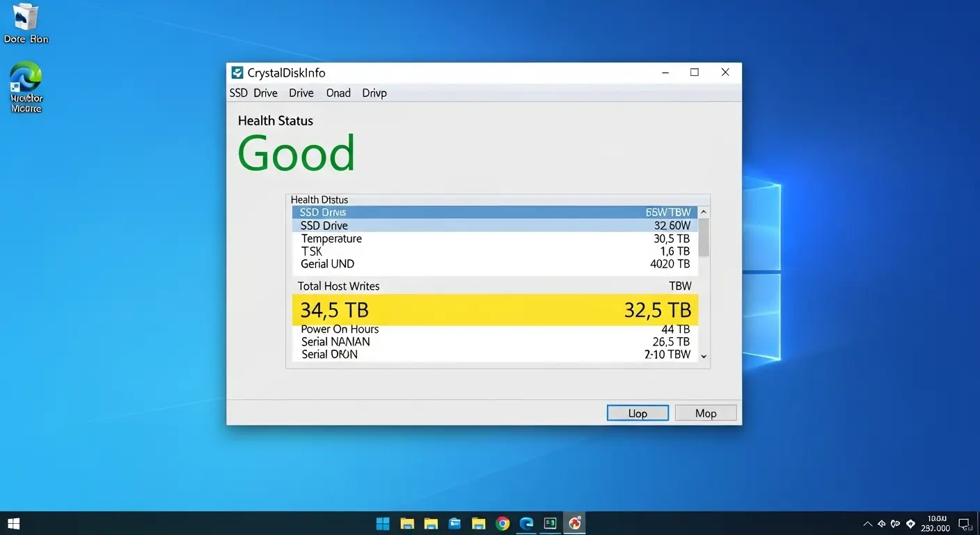980x535 pixels.
Task: Open the notification center icon
Action: 965,524
